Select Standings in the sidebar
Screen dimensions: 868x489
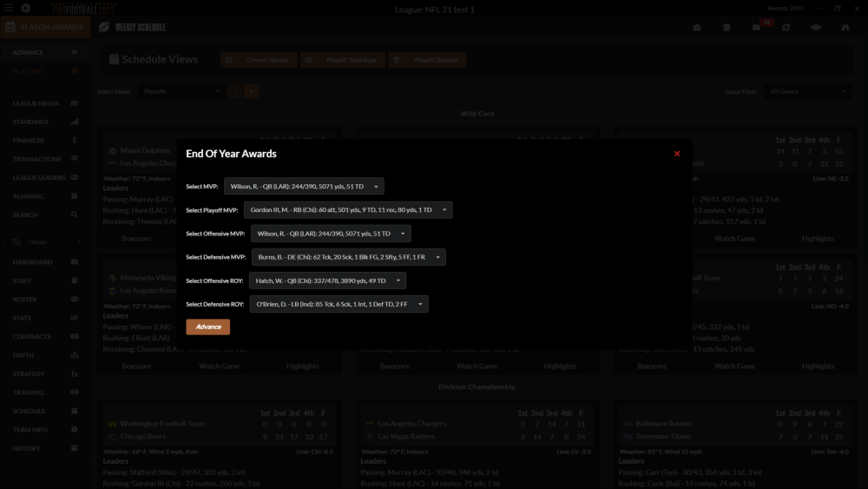(30, 122)
